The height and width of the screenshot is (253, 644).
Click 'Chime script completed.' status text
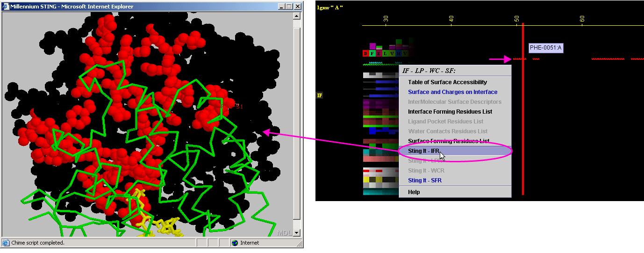pos(38,243)
